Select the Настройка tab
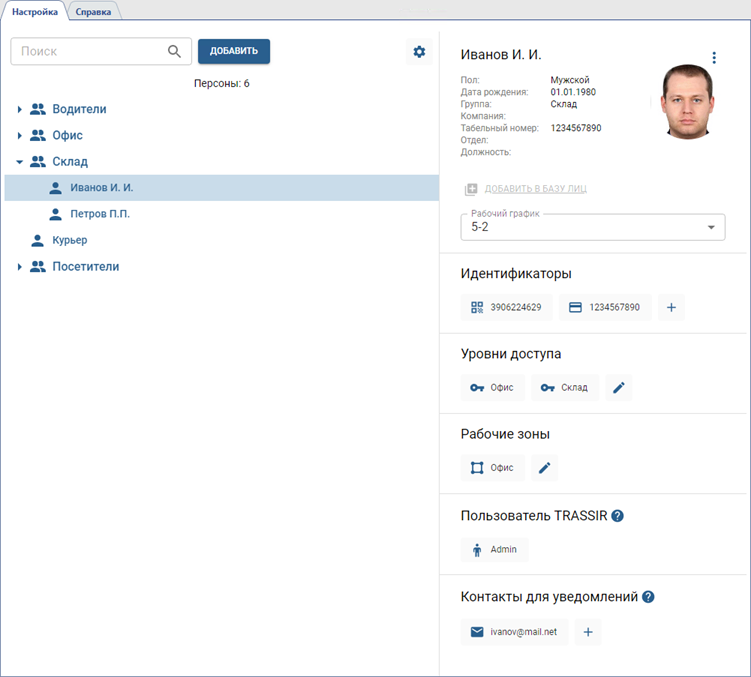The height and width of the screenshot is (677, 751). pos(35,11)
